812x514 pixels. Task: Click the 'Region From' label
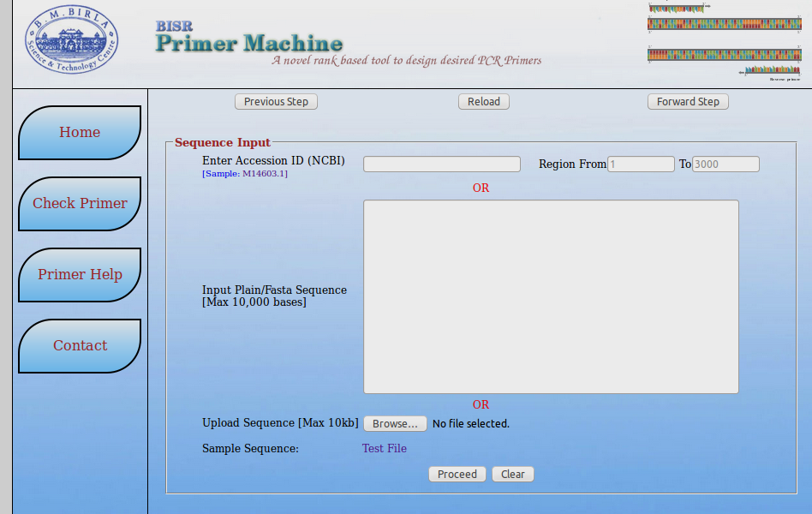coord(572,164)
